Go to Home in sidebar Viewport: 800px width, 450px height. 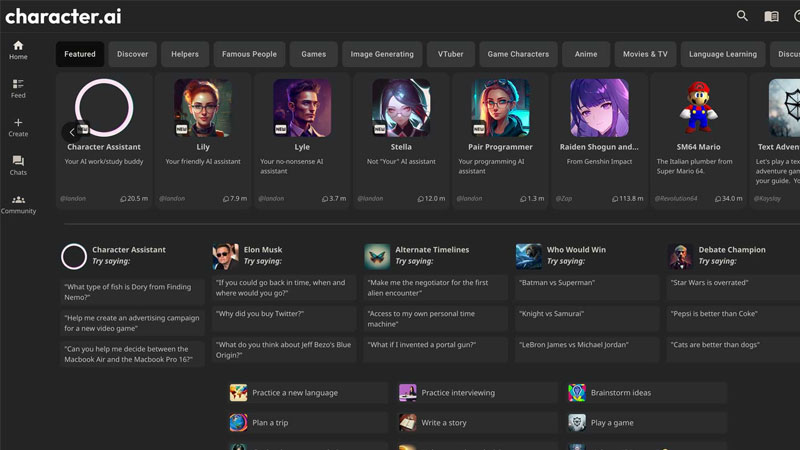(x=18, y=50)
